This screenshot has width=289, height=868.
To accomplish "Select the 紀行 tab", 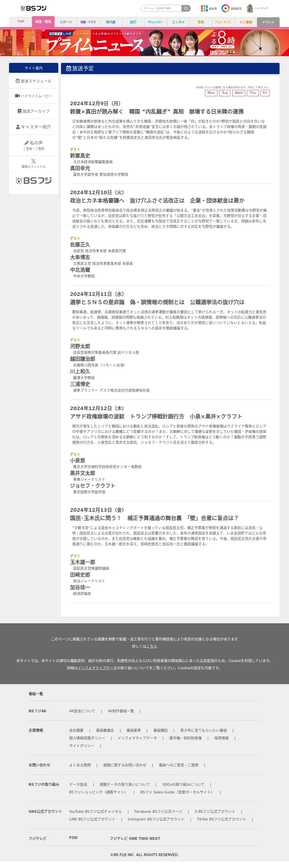I will tap(133, 22).
